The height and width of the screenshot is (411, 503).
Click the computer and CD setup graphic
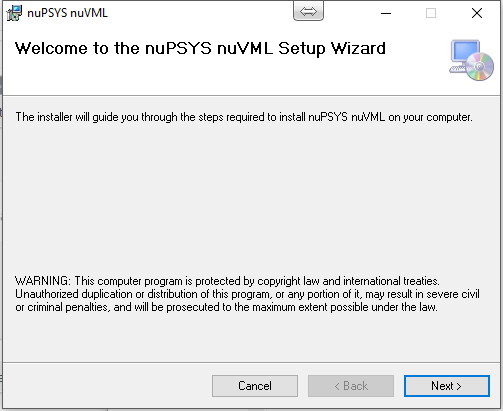[471, 60]
